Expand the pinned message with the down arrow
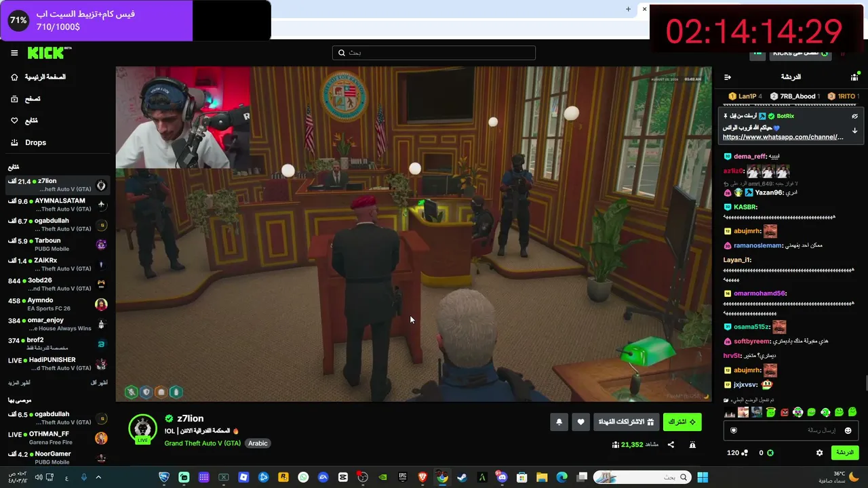The height and width of the screenshot is (488, 868). pyautogui.click(x=854, y=130)
